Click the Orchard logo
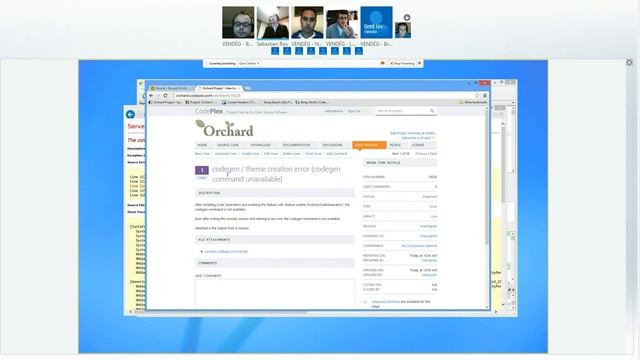The image size is (640, 360). coord(224,129)
